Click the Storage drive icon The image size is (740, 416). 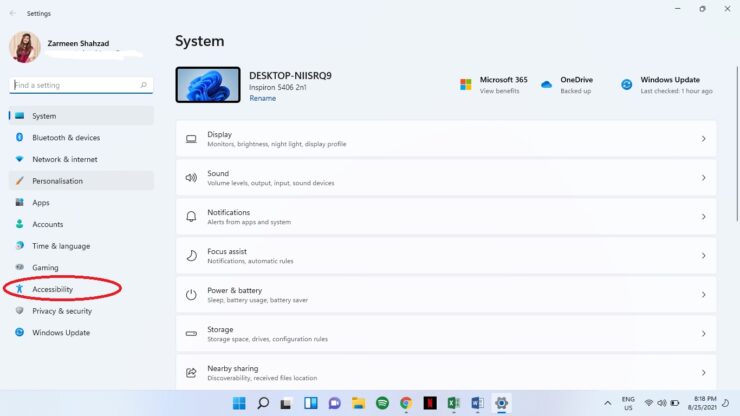tap(191, 334)
